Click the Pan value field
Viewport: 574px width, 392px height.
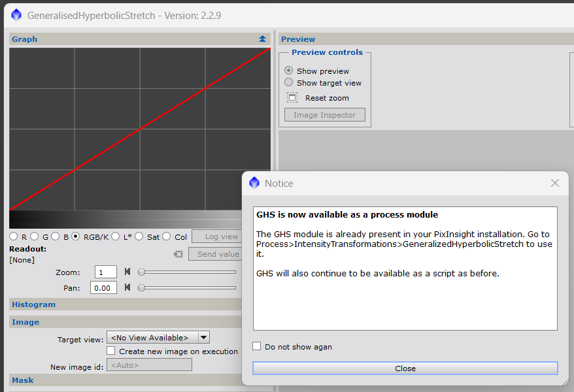tap(103, 287)
